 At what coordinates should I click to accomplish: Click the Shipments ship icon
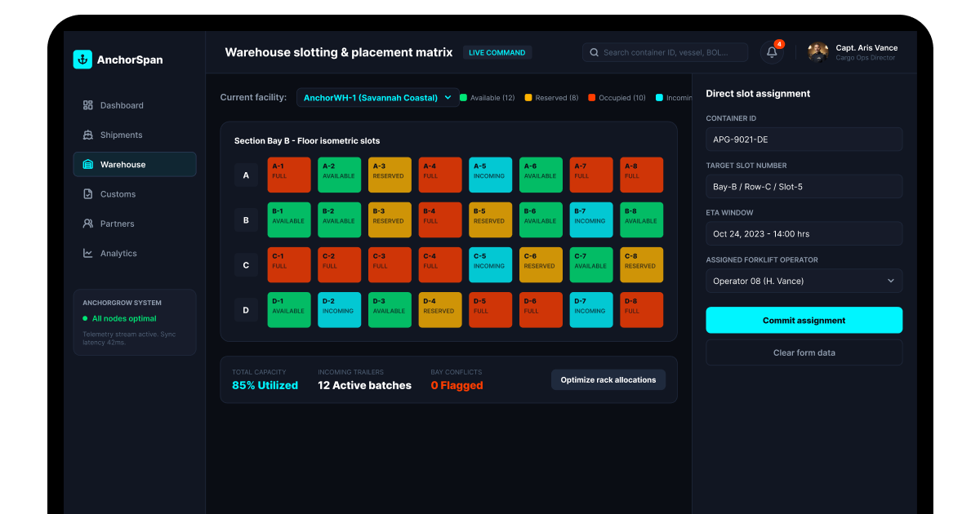click(88, 135)
